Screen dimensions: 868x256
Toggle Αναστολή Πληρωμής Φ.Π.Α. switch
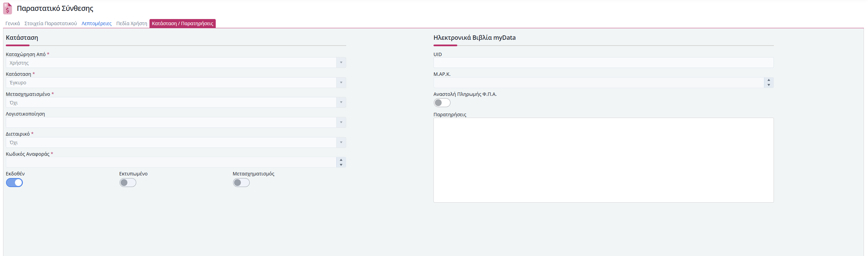point(442,103)
